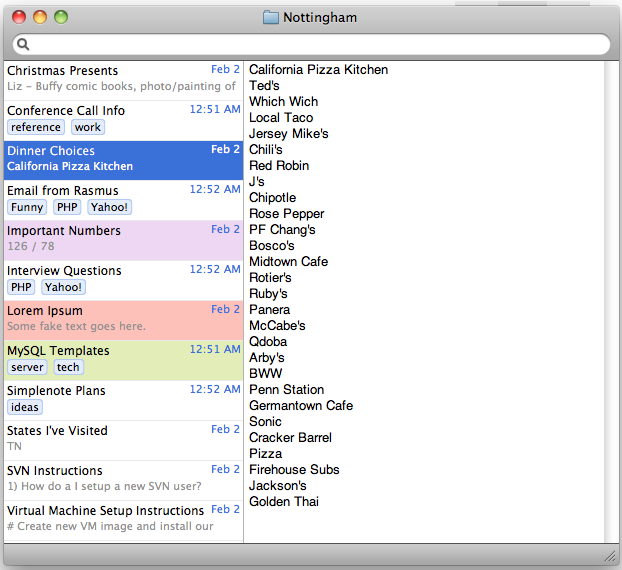Viewport: 622px width, 570px height.
Task: Select the red Lorem Ipsum note
Action: point(120,318)
